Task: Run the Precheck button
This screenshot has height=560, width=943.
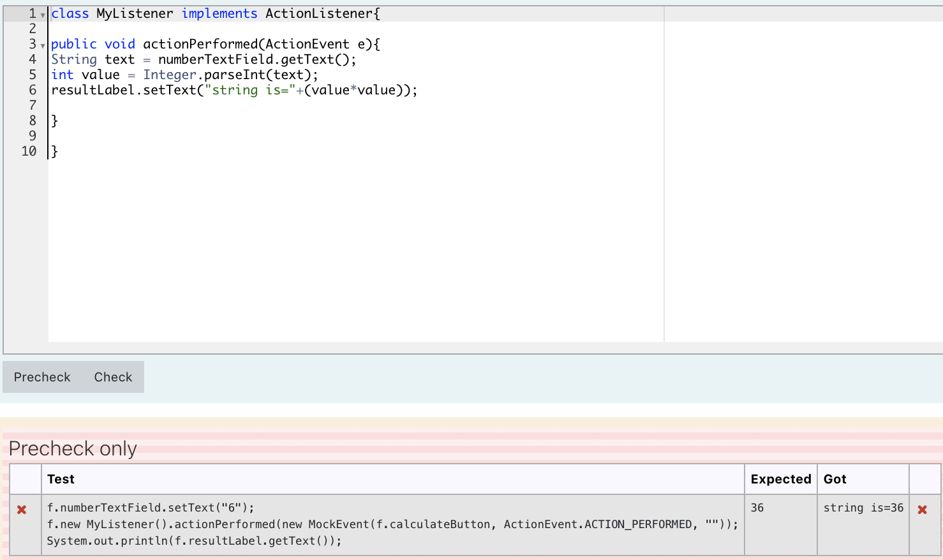Action: [42, 377]
